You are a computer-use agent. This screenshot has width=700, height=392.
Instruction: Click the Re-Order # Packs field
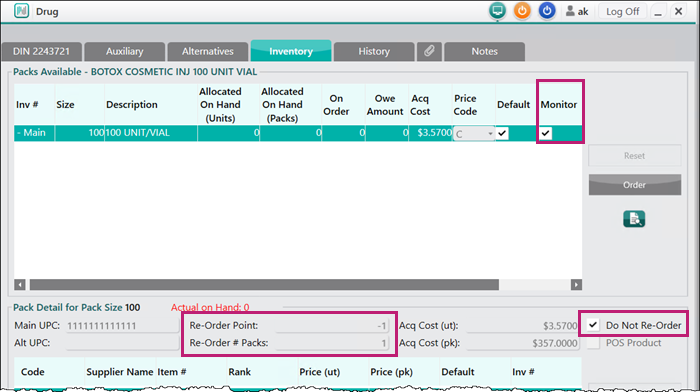[x=332, y=343]
